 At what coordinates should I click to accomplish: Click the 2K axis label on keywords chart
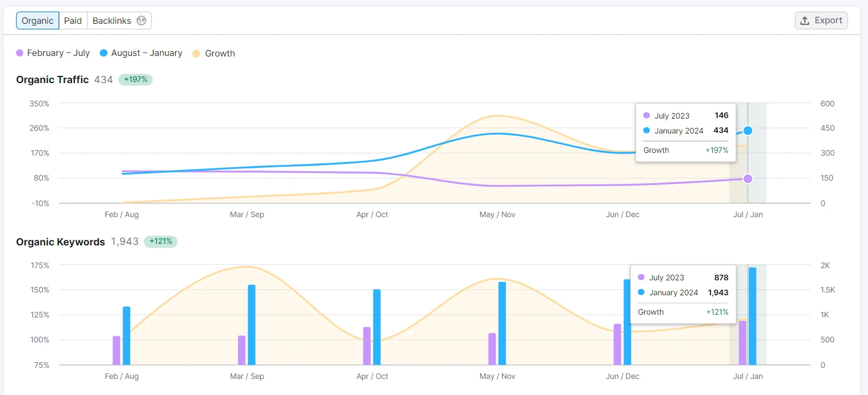click(825, 265)
